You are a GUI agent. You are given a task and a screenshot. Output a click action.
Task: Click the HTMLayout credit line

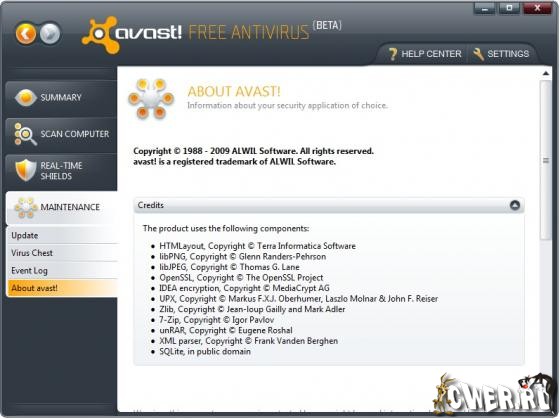click(x=258, y=246)
